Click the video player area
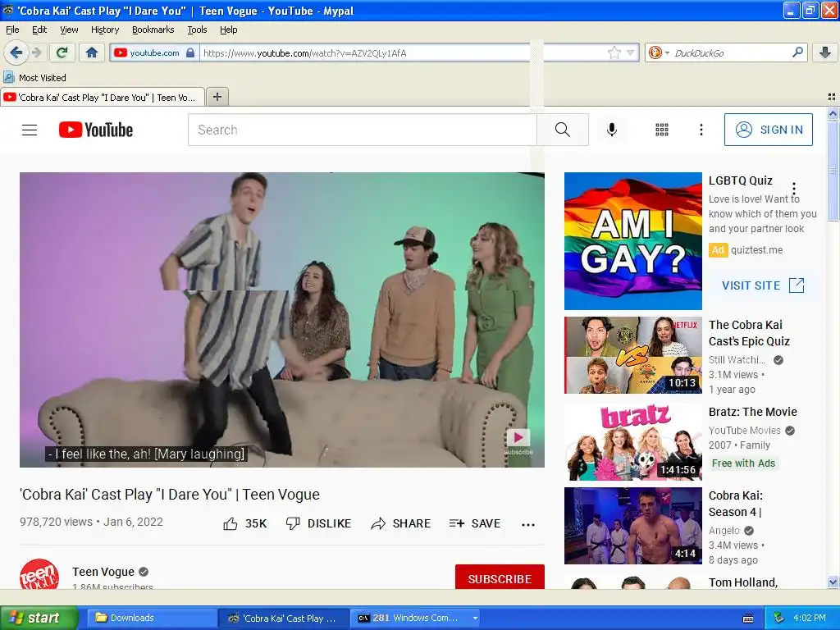Image resolution: width=840 pixels, height=630 pixels. 282,320
